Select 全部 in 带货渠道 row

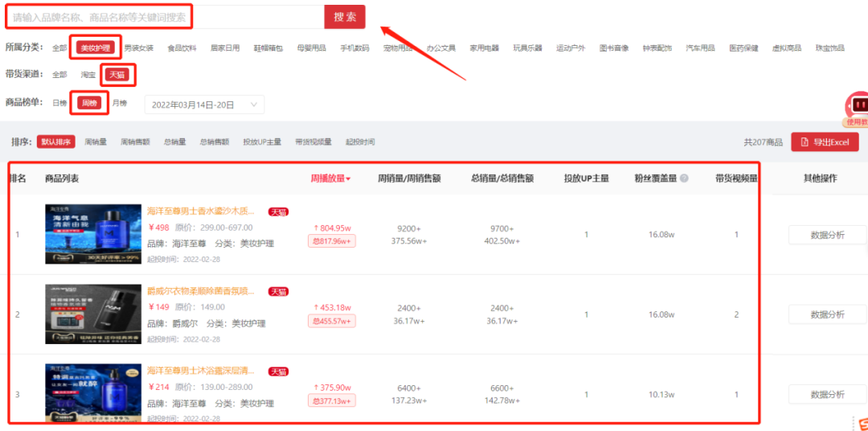59,74
